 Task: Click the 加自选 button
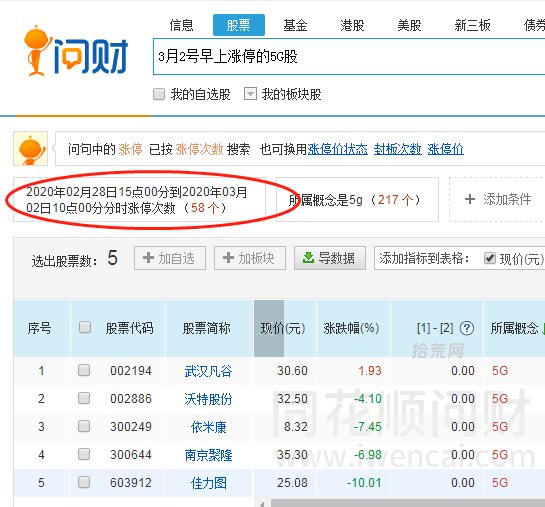click(170, 258)
